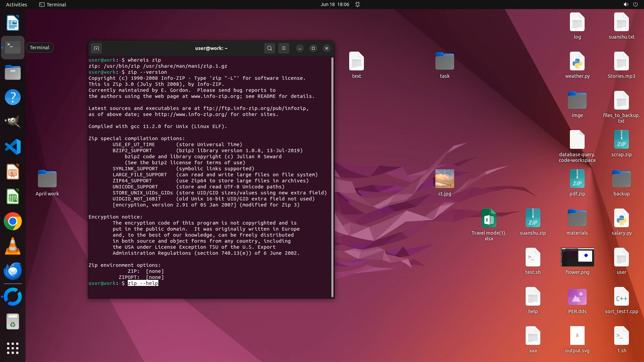Show Applications grid button
644x362 pixels.
tap(13, 348)
